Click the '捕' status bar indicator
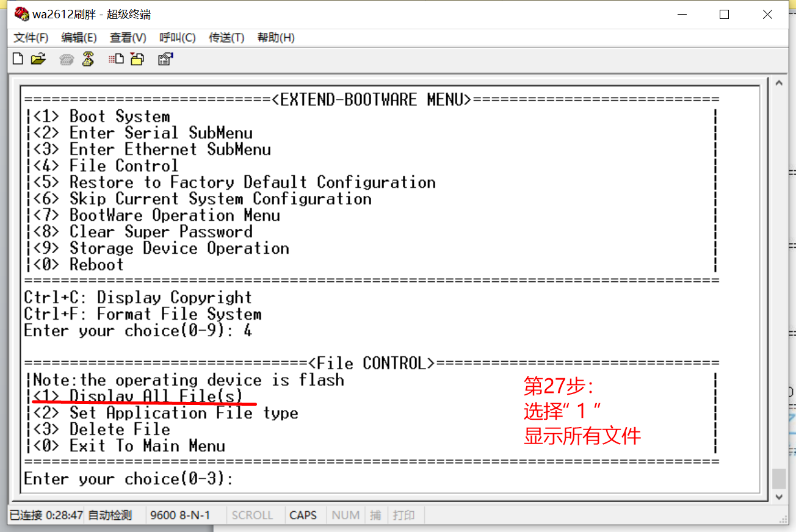 [375, 516]
